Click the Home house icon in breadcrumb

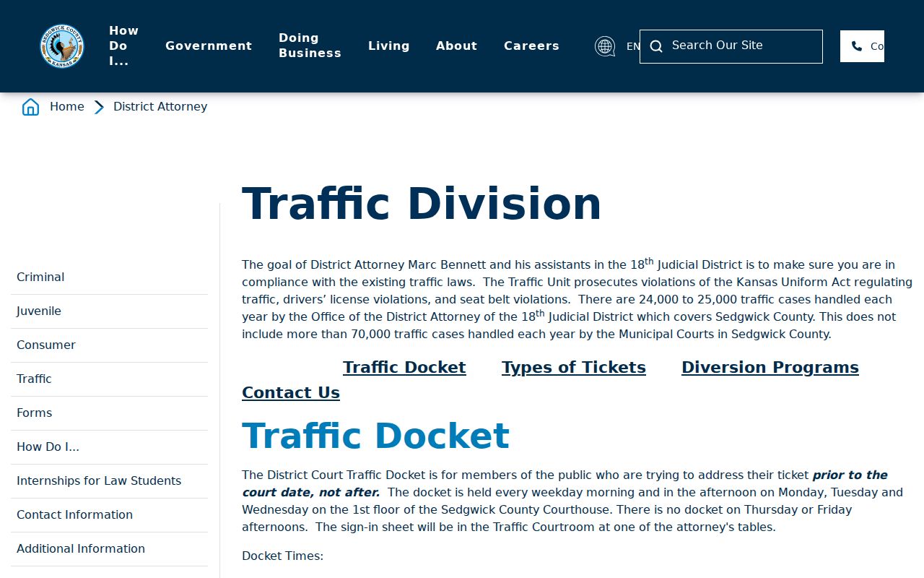tap(31, 107)
